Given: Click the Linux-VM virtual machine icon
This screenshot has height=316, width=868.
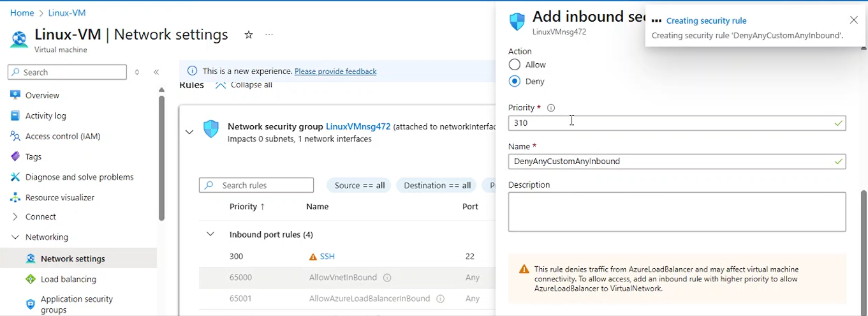Looking at the screenshot, I should coord(19,39).
